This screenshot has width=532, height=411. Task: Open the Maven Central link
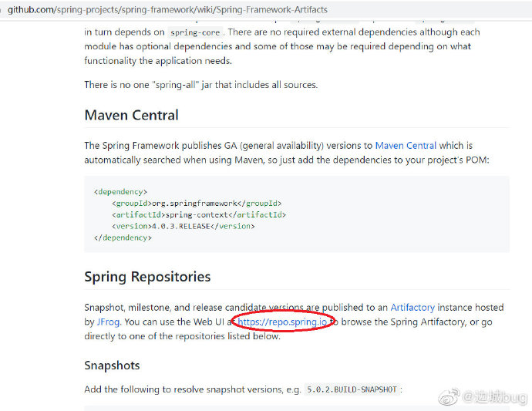click(x=406, y=146)
